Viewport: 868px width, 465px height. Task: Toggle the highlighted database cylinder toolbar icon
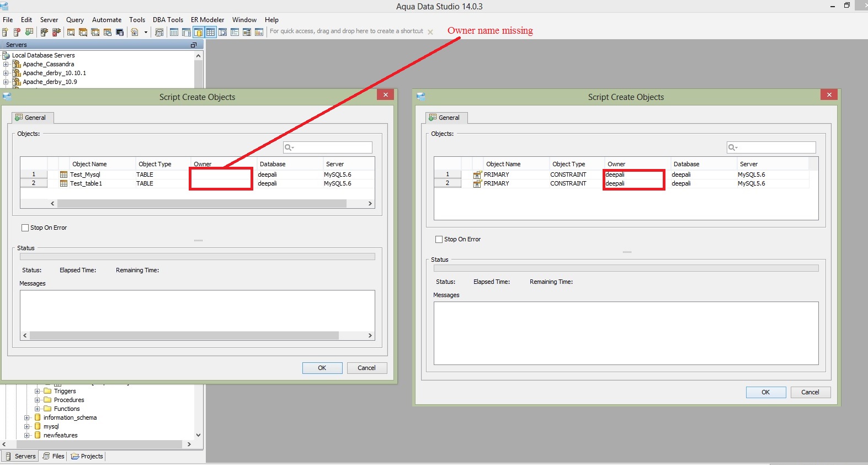tap(199, 32)
